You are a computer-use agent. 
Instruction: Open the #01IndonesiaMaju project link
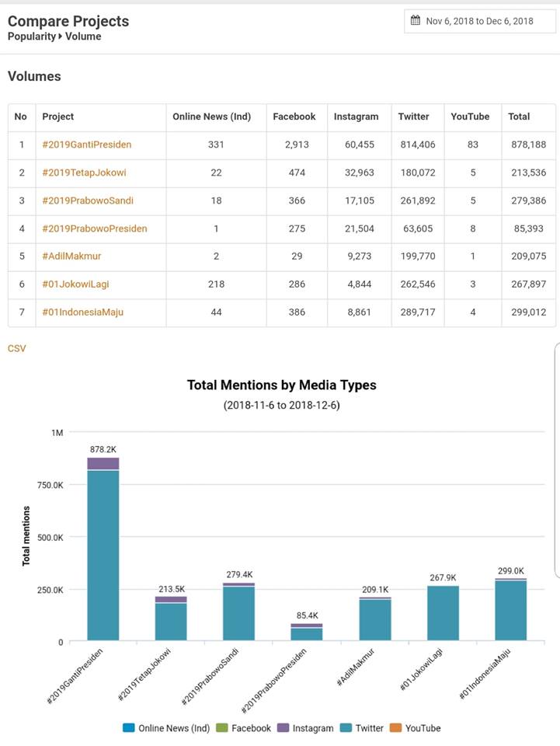pyautogui.click(x=82, y=312)
